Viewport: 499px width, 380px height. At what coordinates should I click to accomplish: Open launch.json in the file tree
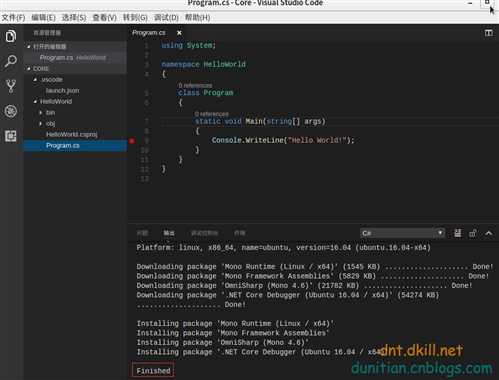click(63, 90)
